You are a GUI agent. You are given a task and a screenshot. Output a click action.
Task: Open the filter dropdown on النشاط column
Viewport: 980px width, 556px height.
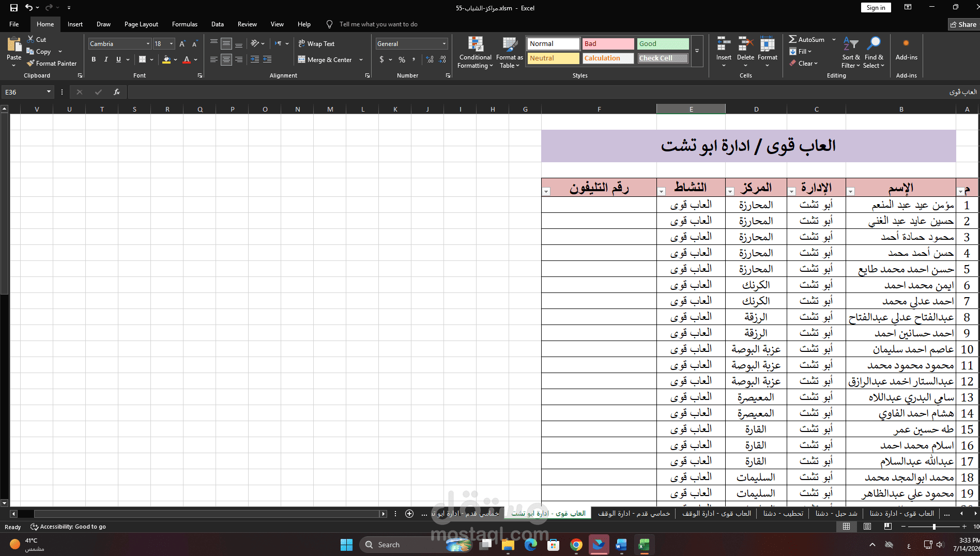click(661, 192)
